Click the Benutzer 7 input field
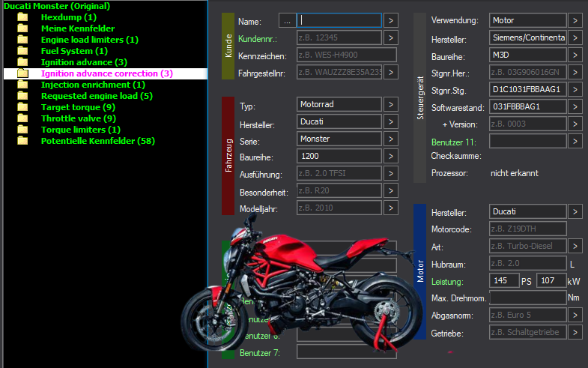Viewport: 588px width, 368px height. click(x=347, y=352)
